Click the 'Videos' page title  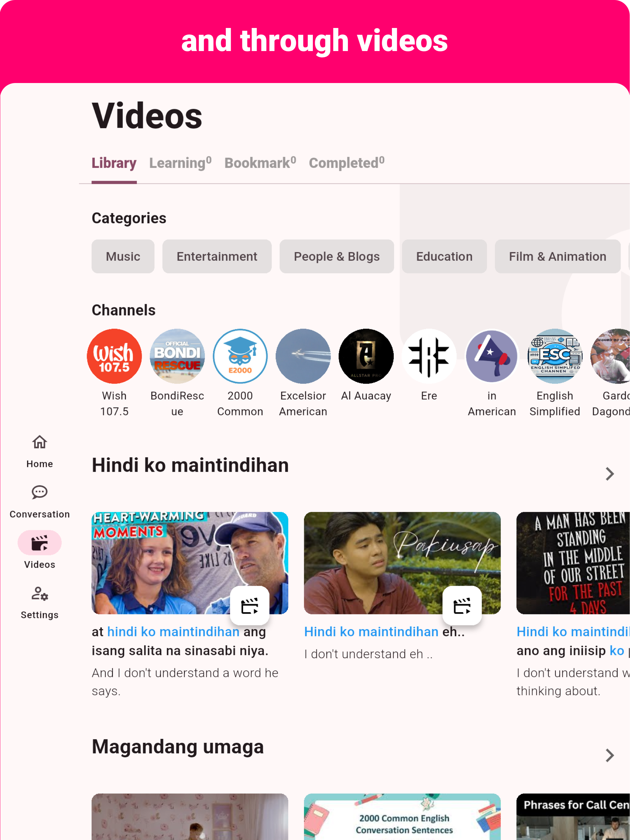point(147,116)
